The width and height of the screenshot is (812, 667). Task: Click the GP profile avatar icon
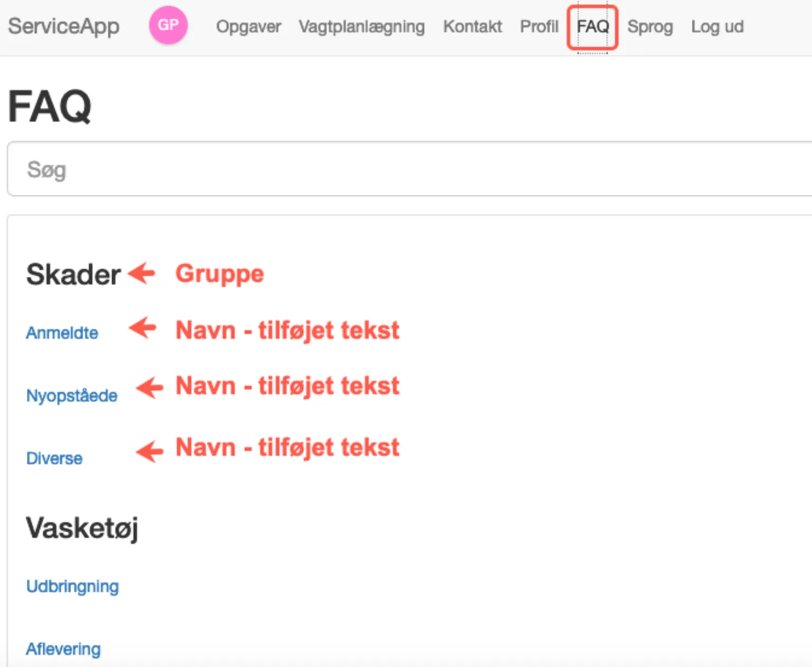pos(168,25)
